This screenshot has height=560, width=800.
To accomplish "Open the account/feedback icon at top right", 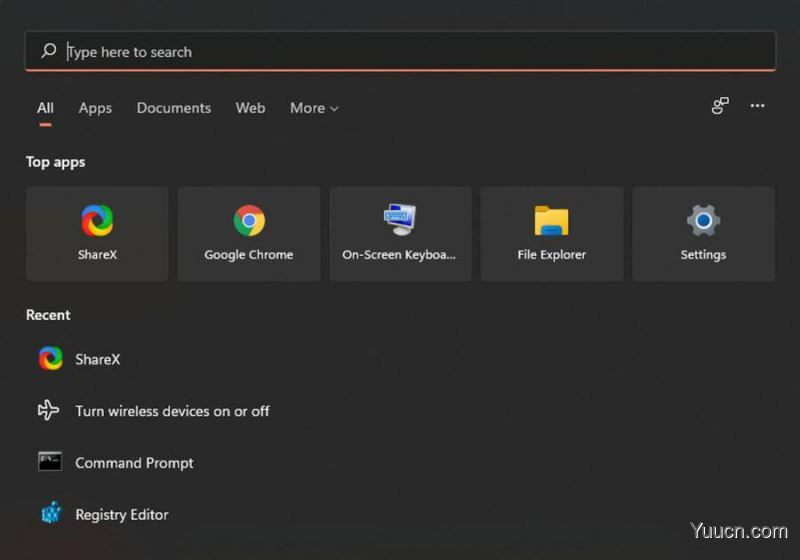I will coord(720,106).
